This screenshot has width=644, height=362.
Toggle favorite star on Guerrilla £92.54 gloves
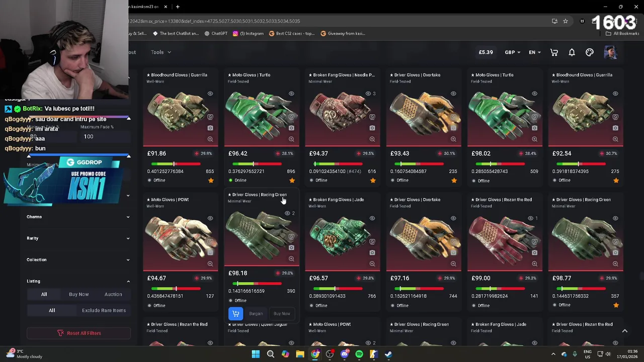point(616,180)
